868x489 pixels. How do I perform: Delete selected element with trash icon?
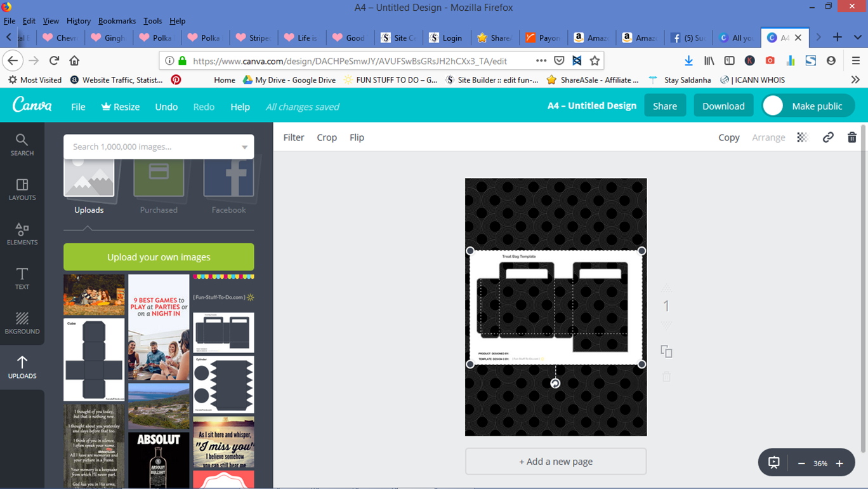coord(852,137)
